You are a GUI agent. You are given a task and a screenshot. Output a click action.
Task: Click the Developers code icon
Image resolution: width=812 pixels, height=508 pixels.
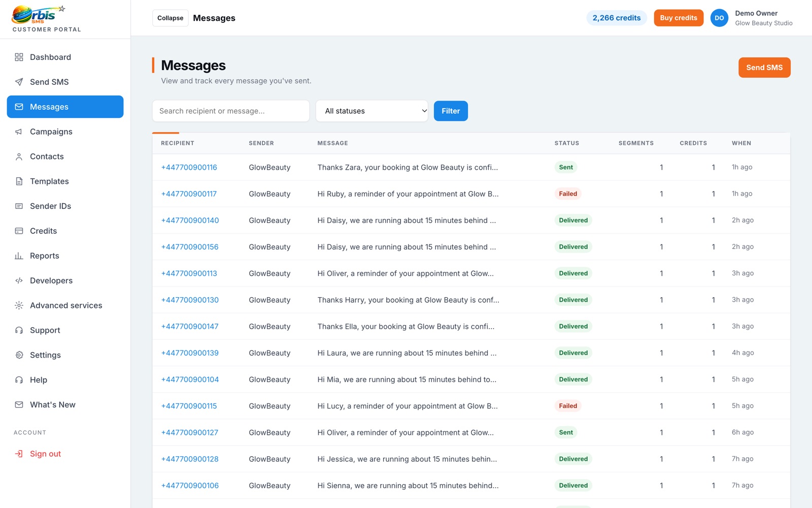[x=19, y=280]
